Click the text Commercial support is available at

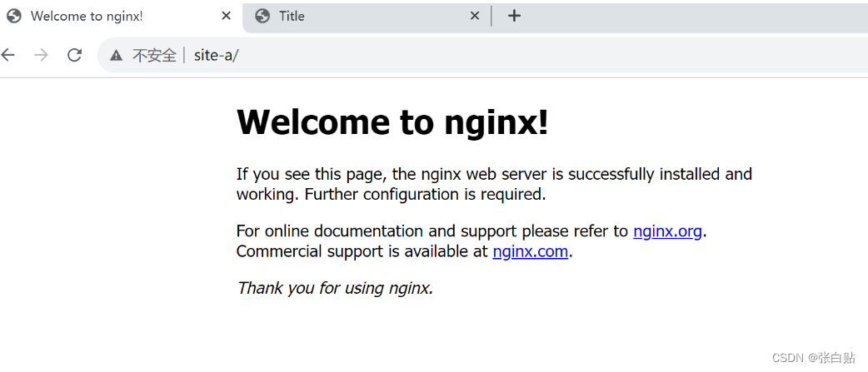pyautogui.click(x=362, y=251)
